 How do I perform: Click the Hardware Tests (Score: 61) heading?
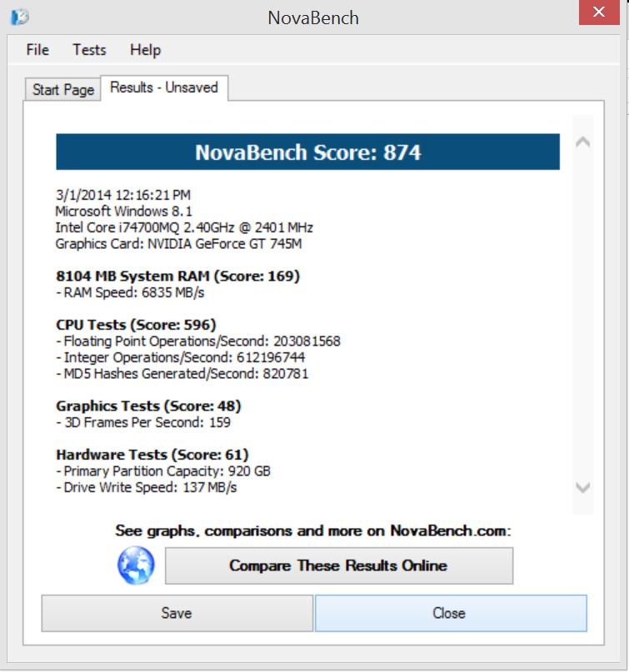tap(152, 455)
